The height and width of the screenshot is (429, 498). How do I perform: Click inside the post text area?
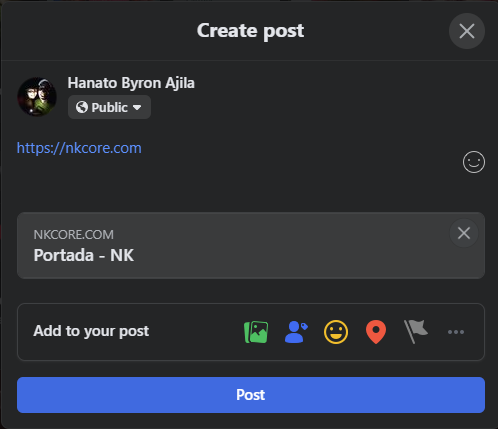click(x=238, y=167)
